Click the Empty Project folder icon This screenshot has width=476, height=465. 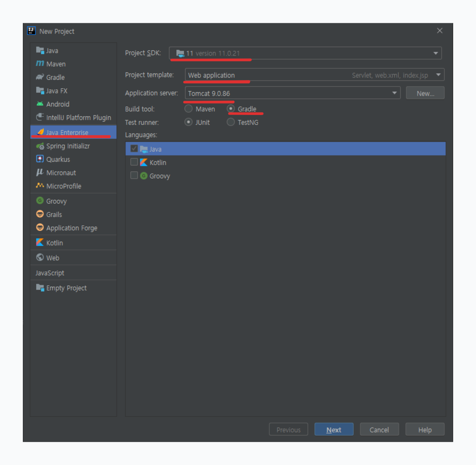(40, 287)
